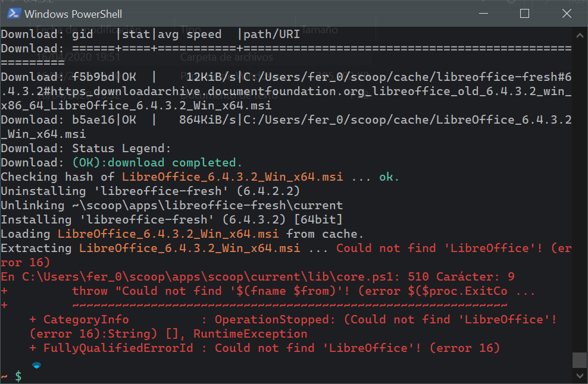Click '(error 16):String) [], RuntimeException' text
The width and height of the screenshot is (588, 384).
tap(168, 333)
